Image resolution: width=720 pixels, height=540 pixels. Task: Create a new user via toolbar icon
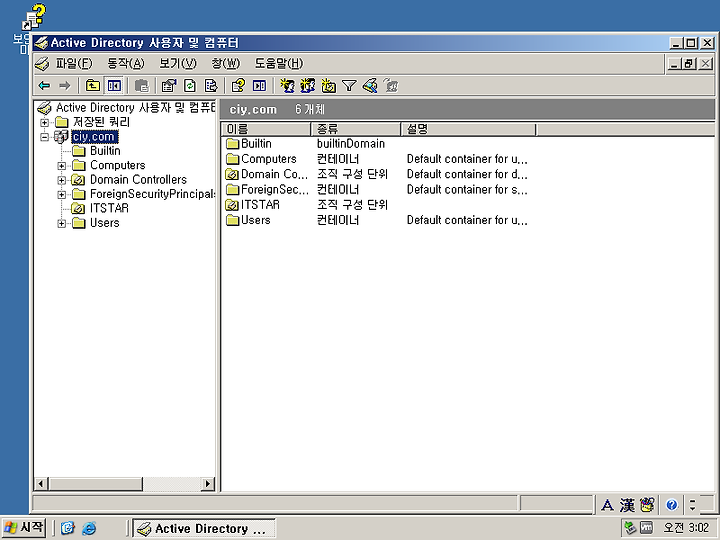287,85
